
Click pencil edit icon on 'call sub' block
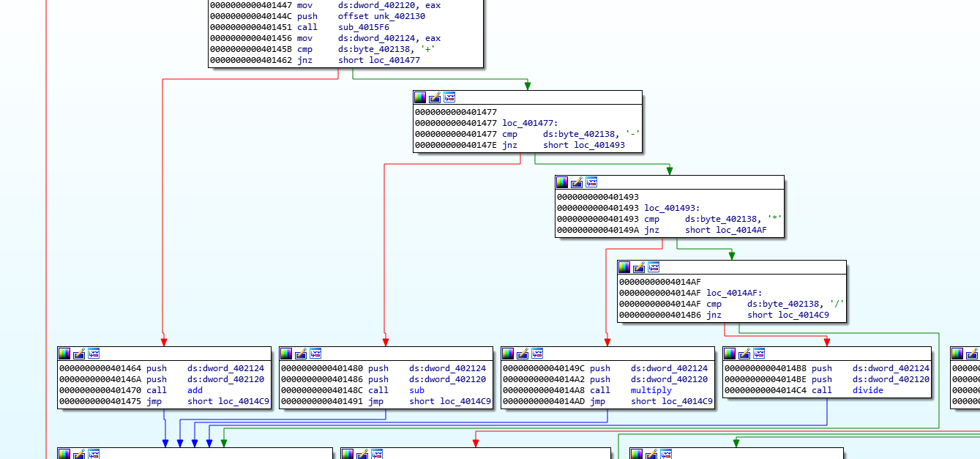coord(301,354)
